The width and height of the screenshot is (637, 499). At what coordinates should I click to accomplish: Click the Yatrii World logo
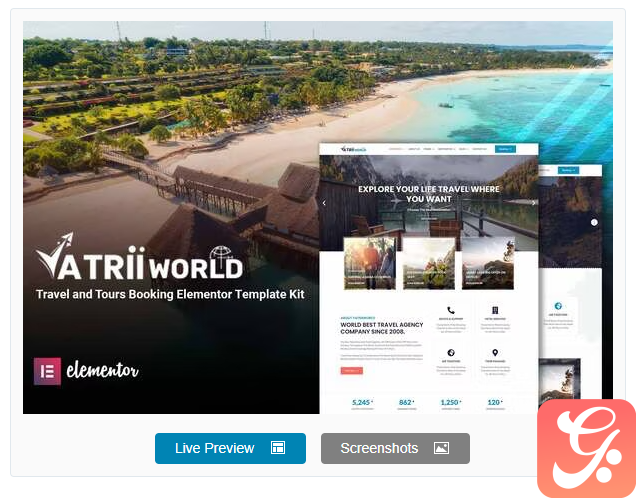[139, 263]
